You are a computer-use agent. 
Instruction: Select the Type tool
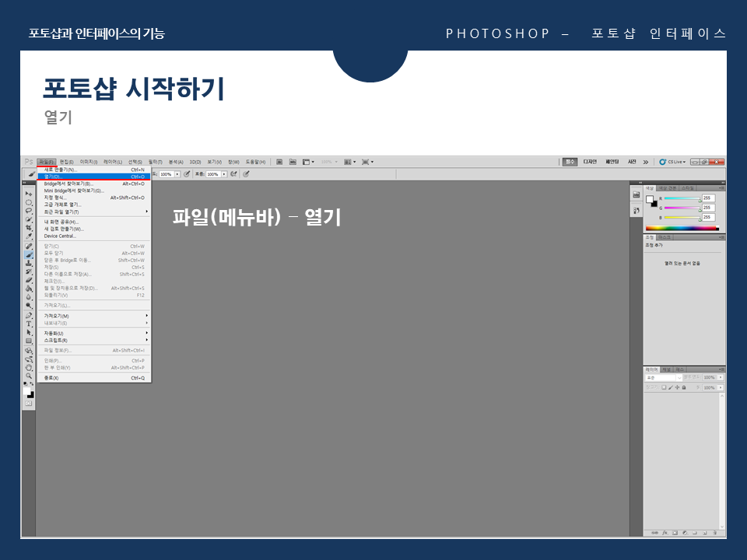(x=29, y=324)
